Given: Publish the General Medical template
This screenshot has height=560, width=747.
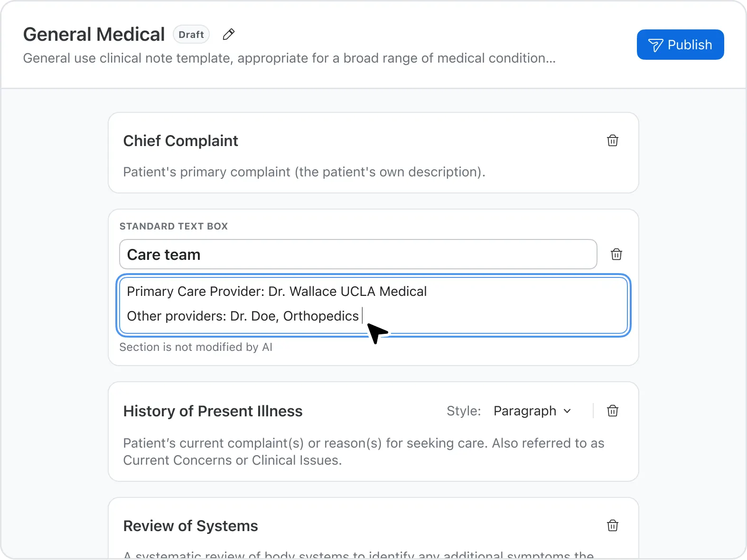Looking at the screenshot, I should pyautogui.click(x=680, y=45).
